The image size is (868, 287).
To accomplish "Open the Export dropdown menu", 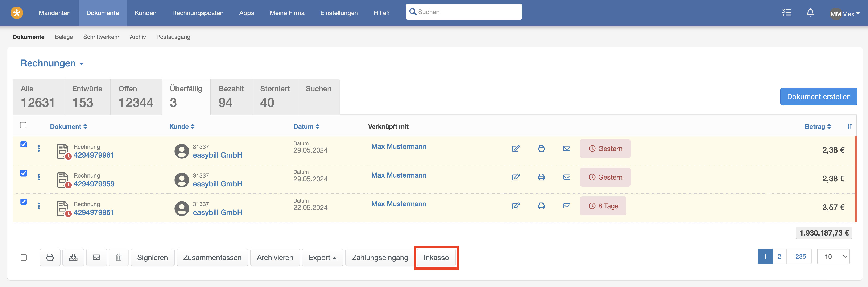I will [322, 257].
